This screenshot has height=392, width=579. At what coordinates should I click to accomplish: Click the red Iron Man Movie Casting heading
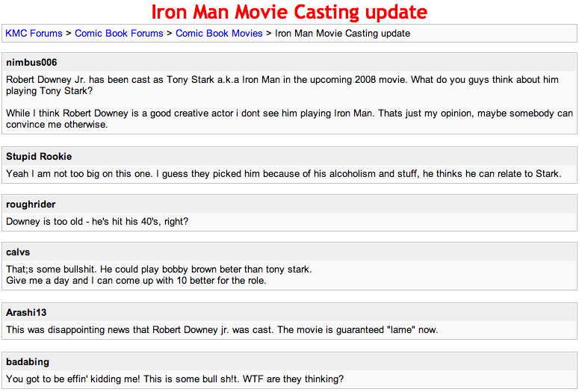pyautogui.click(x=289, y=12)
